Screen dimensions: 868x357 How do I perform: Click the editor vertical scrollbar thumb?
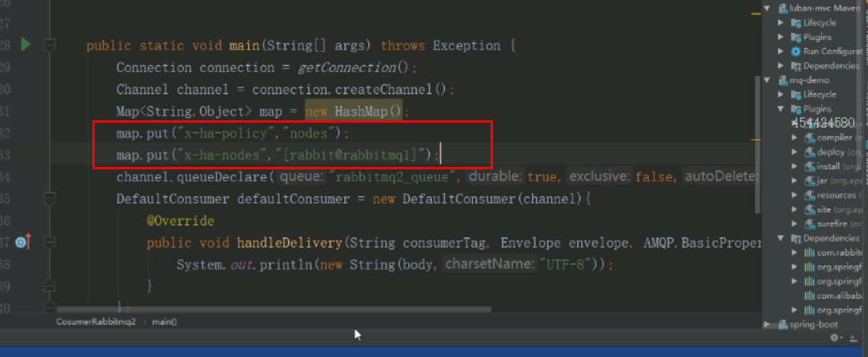click(759, 144)
